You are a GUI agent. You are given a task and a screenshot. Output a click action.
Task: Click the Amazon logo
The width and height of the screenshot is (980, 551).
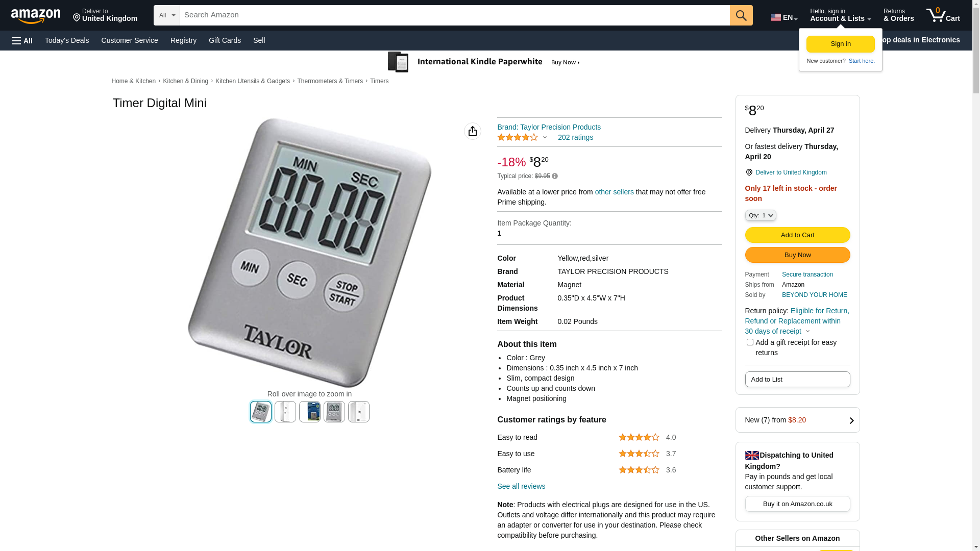(36, 16)
